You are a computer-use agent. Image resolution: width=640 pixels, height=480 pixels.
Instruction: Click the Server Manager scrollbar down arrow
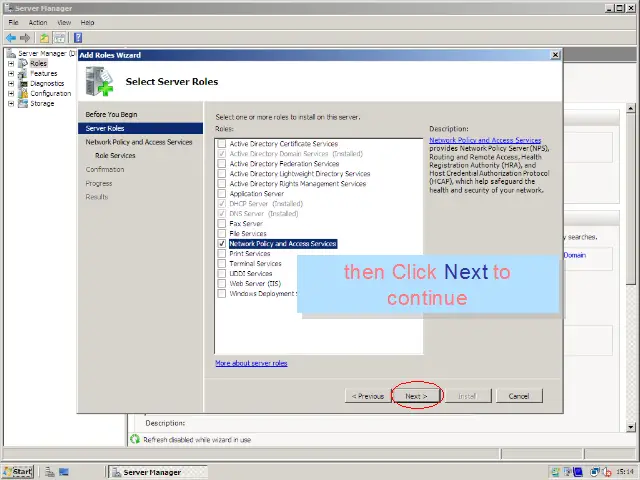click(x=631, y=427)
